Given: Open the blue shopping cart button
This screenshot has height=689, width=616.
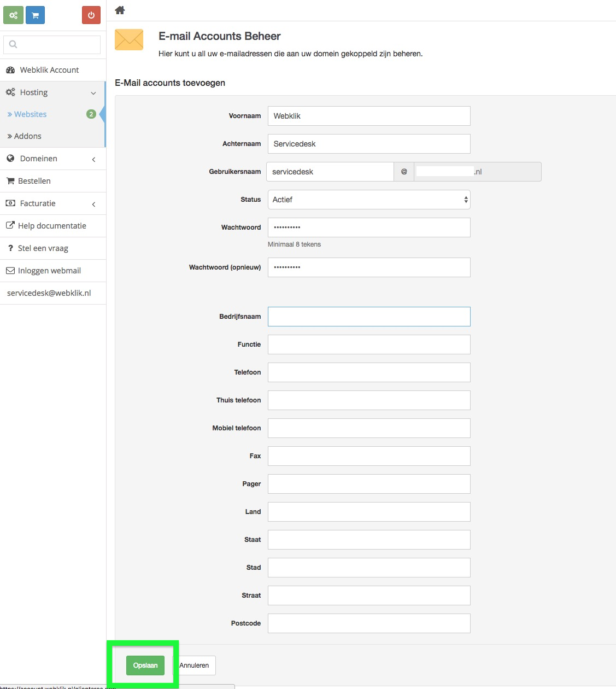Looking at the screenshot, I should (35, 15).
